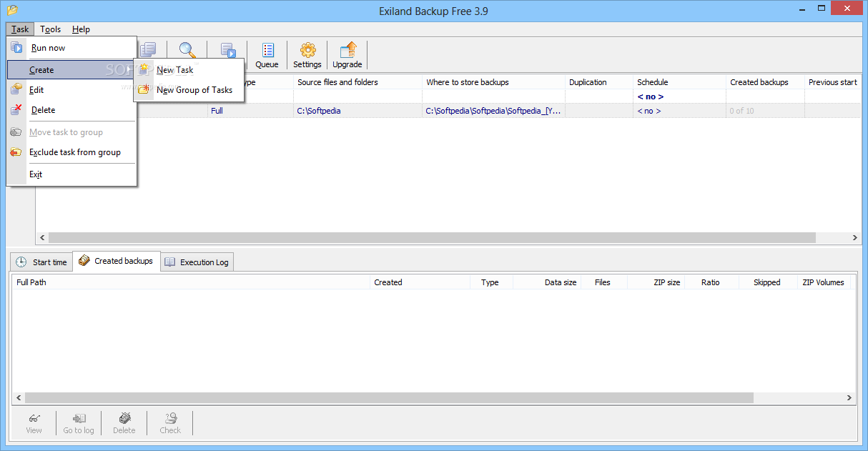This screenshot has width=868, height=451.
Task: Select the 'C:\Softpedia\Softpedia\Softpedia_[Y' destination cell
Action: [493, 111]
